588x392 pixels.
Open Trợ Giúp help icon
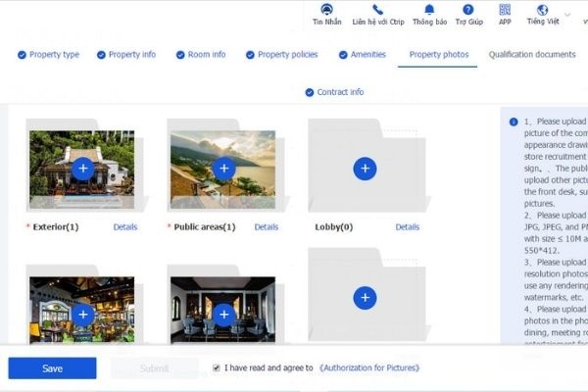468,10
